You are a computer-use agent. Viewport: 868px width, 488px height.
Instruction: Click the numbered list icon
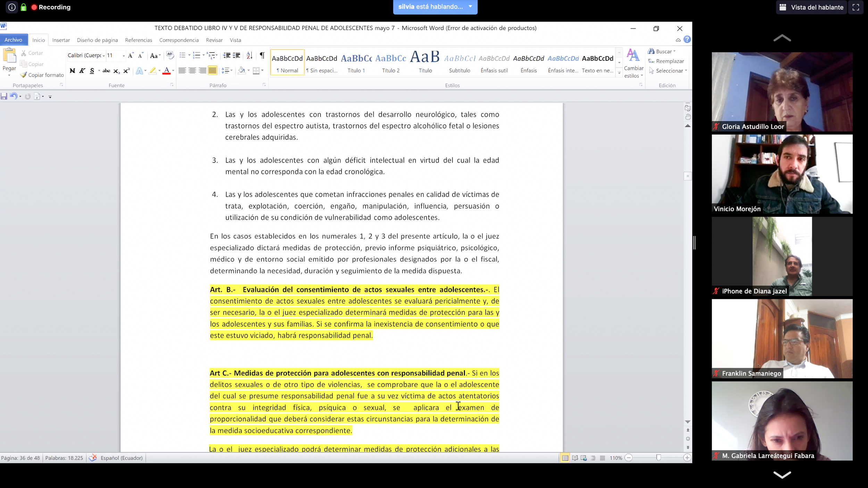tap(197, 55)
